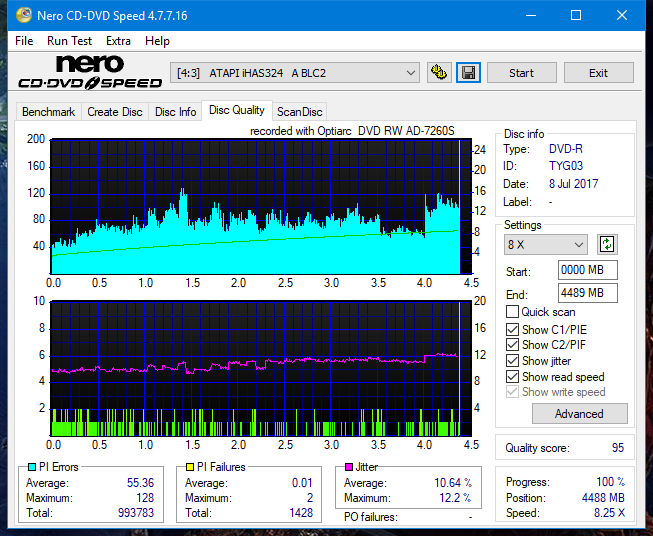Open the drive options icon

(439, 73)
